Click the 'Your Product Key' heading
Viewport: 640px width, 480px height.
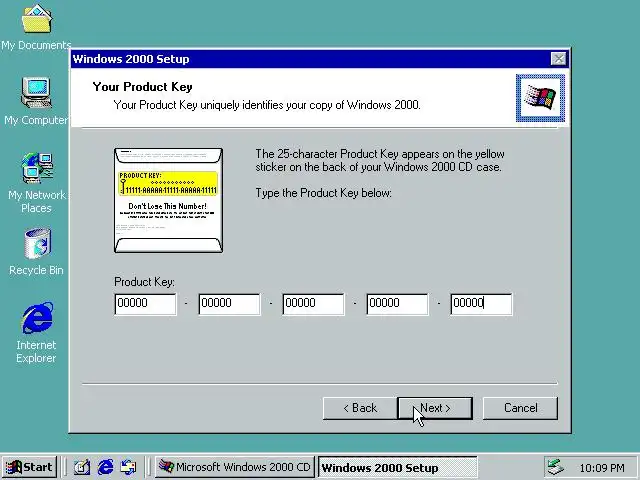[142, 87]
